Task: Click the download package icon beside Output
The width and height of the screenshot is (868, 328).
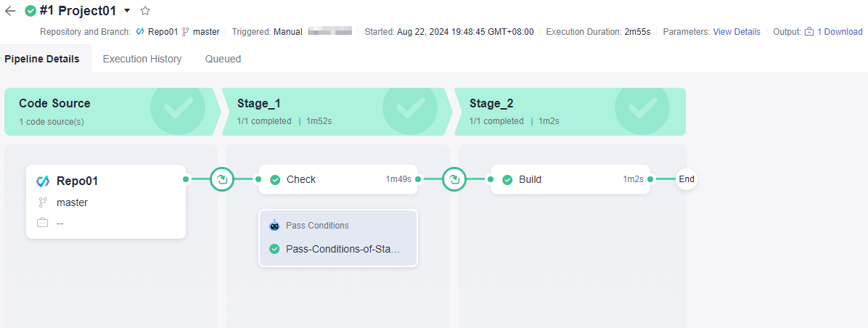Action: 809,32
